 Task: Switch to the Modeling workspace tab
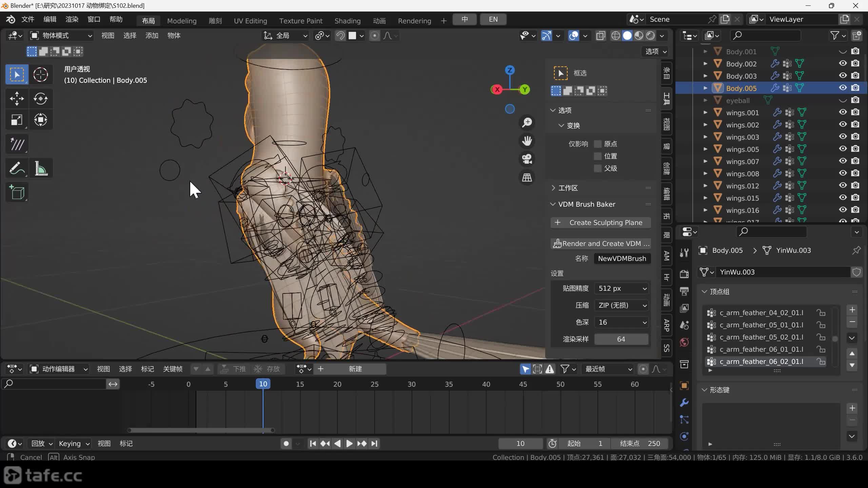pos(182,21)
